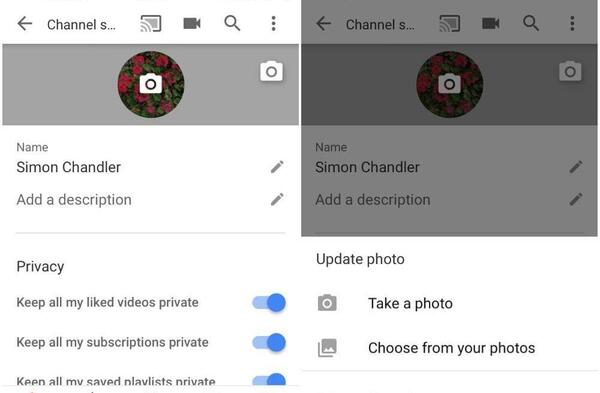Open three-dot overflow menu in right header
Screen dimensions: 600x393
[x=572, y=24]
